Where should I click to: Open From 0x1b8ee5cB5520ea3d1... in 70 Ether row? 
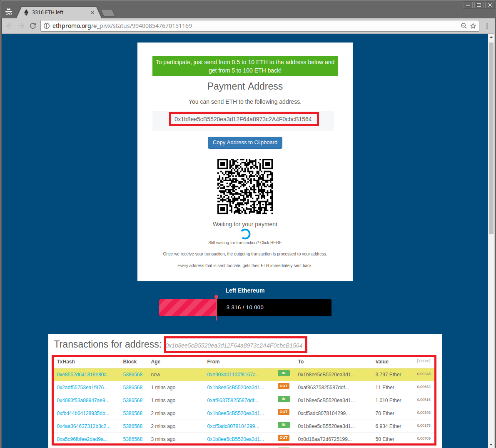(236, 413)
